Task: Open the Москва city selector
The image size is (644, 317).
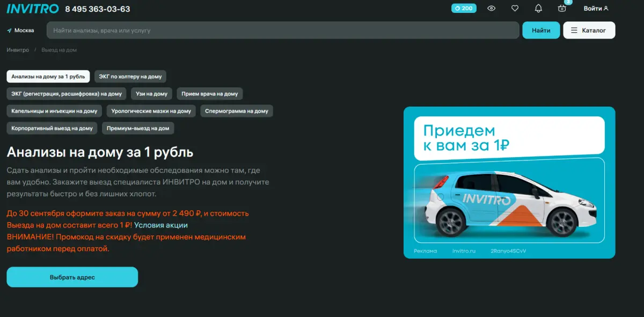Action: click(21, 31)
